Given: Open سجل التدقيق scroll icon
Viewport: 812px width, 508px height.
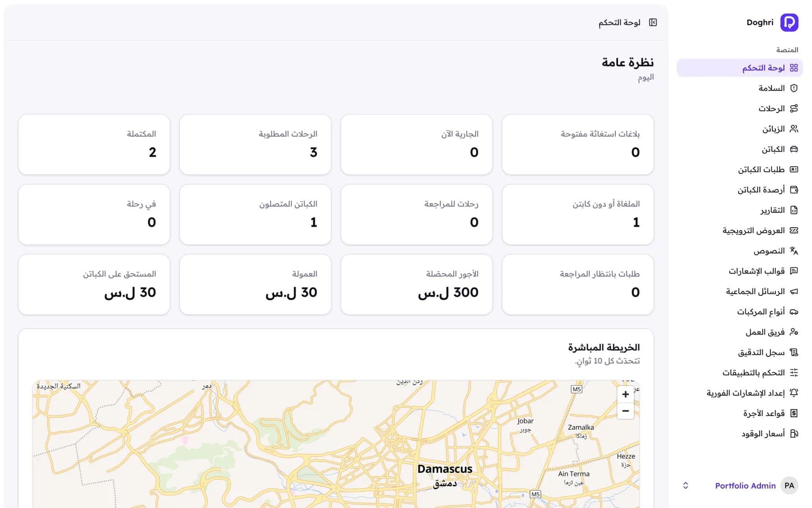Looking at the screenshot, I should point(794,352).
